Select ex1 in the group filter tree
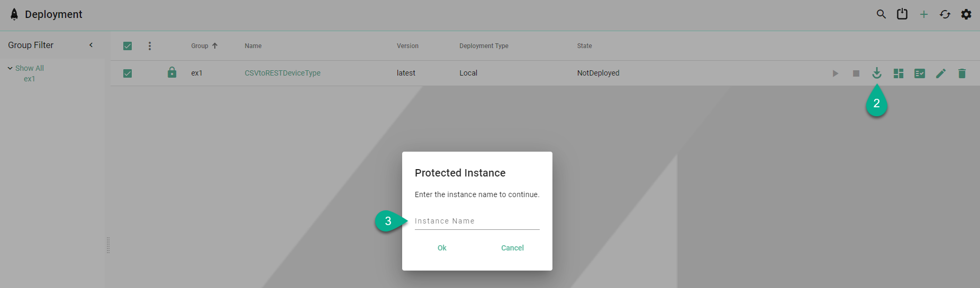980x288 pixels. [x=30, y=79]
